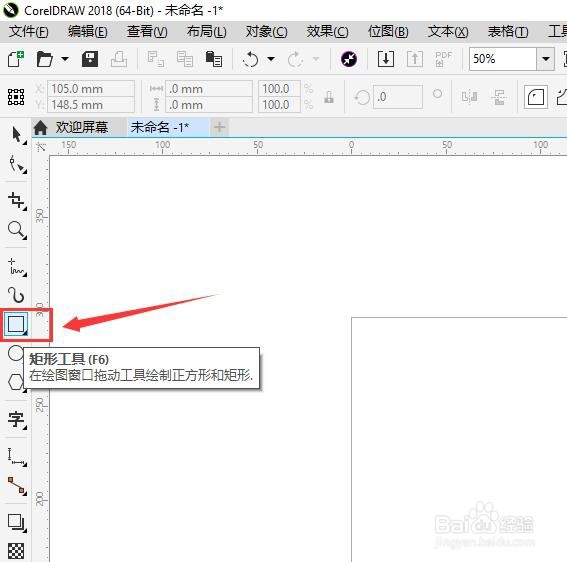Save the document with floppy icon
This screenshot has width=567, height=562.
pos(90,59)
